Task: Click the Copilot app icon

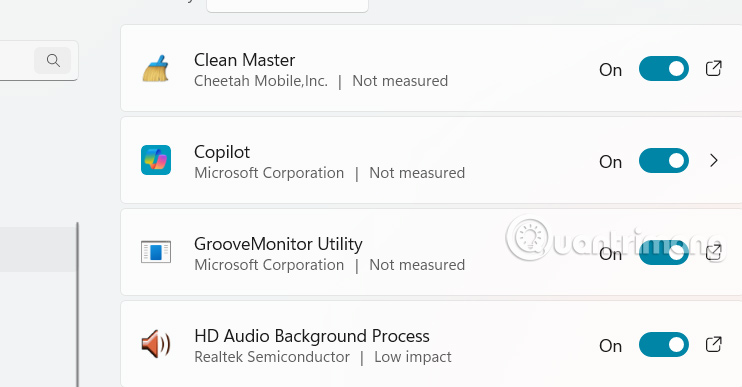Action: 156,160
